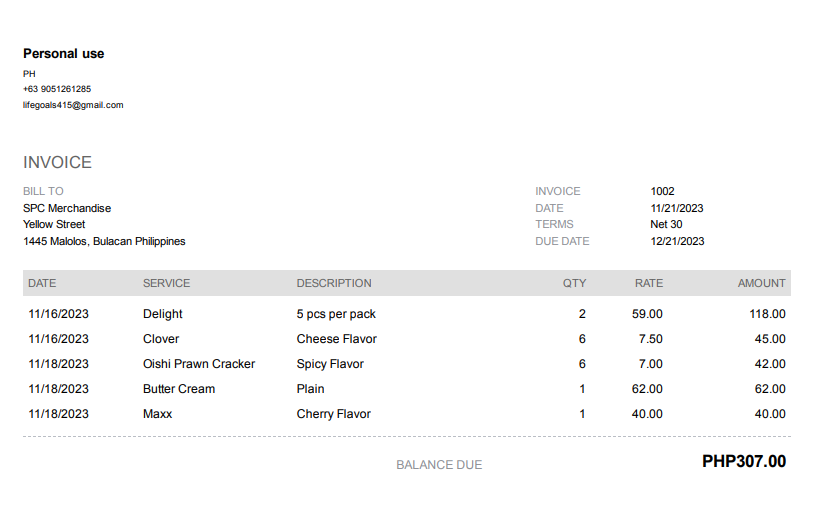Select the Personal use company heading

click(64, 54)
